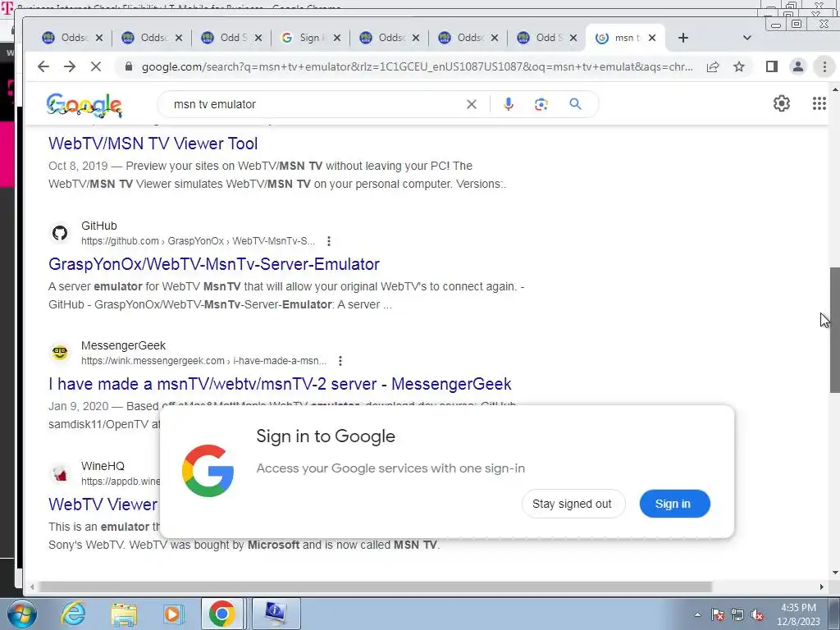This screenshot has height=630, width=840.
Task: Open the WebTV/MSN TV Viewer Tool result
Action: [153, 144]
